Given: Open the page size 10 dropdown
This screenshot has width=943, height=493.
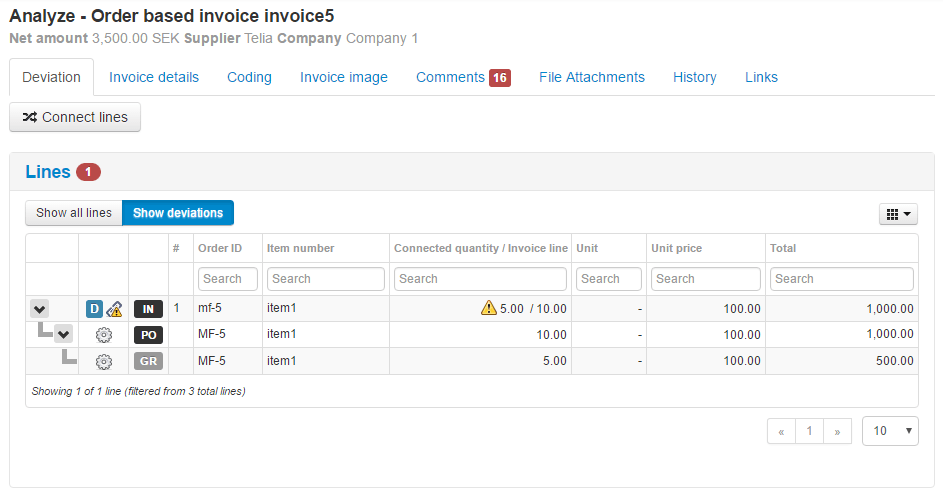Looking at the screenshot, I should [890, 431].
